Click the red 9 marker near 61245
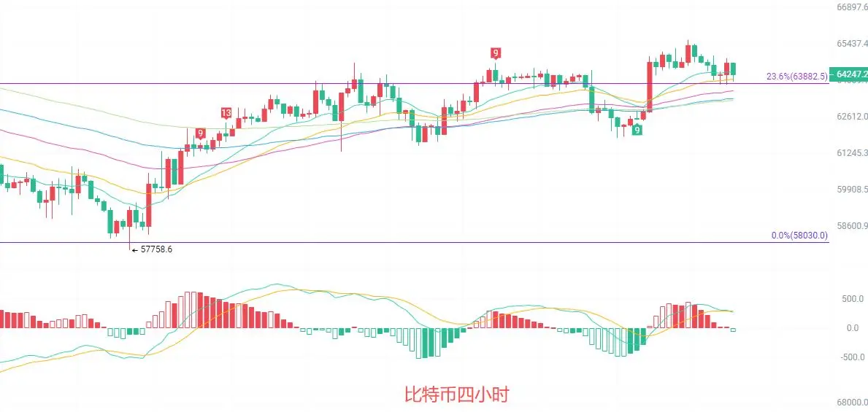Screen dimensions: 868x412 (201, 133)
